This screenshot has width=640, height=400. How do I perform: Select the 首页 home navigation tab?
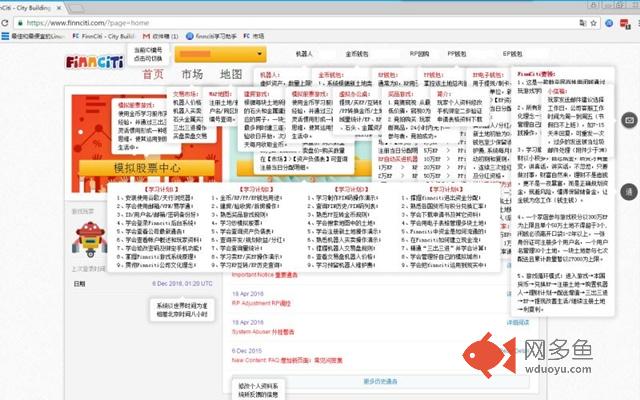point(153,74)
